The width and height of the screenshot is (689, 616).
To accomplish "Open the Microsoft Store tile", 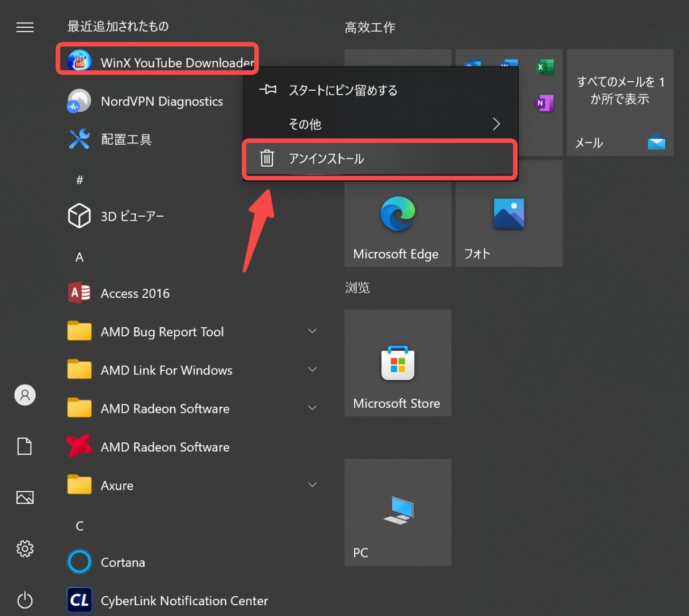I will point(398,363).
